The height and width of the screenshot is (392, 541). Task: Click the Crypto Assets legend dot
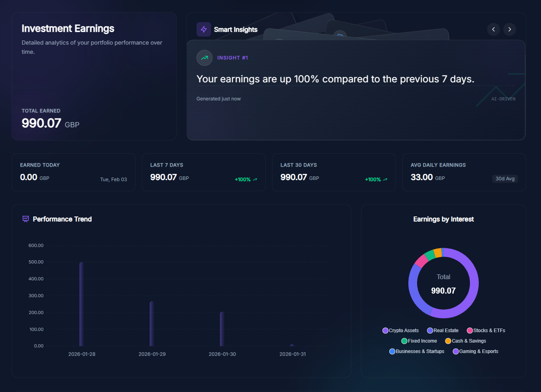coord(385,331)
